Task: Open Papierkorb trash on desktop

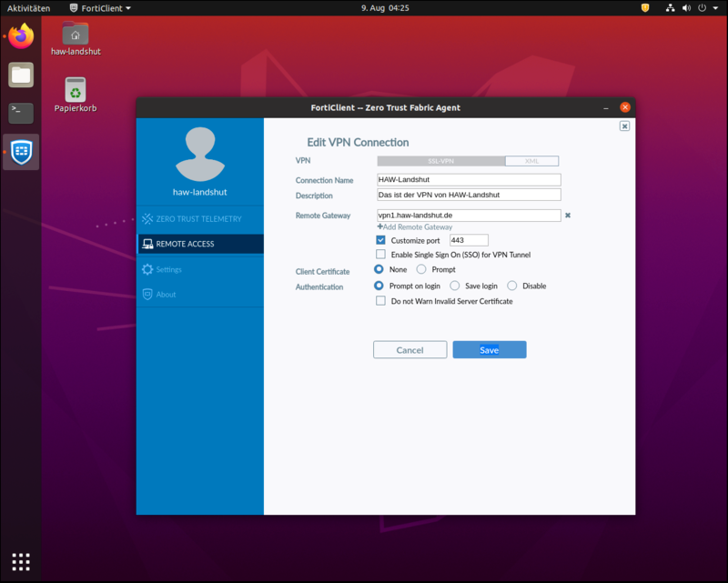Action: [76, 91]
